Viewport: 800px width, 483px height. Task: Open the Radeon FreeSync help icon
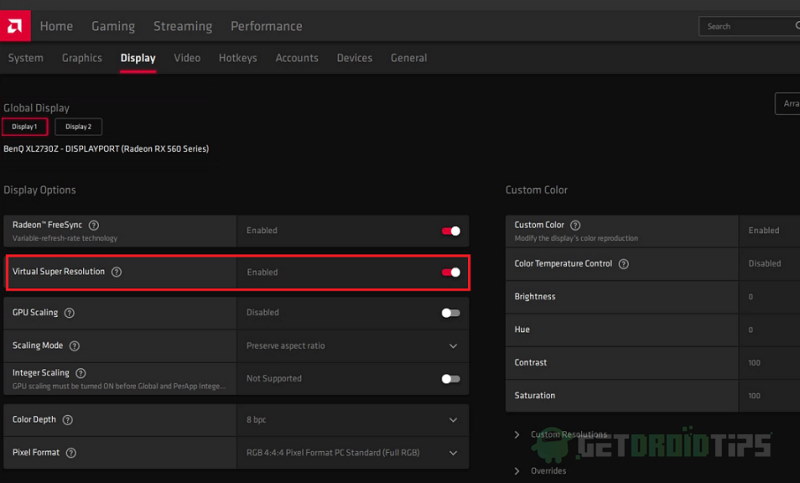(x=94, y=225)
